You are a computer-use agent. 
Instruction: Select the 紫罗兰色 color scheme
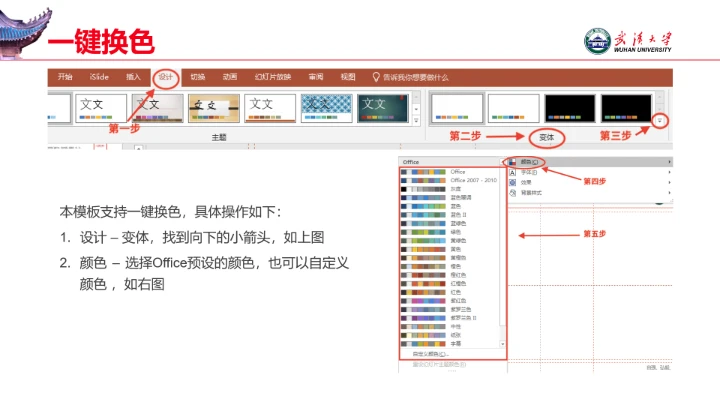(x=449, y=309)
